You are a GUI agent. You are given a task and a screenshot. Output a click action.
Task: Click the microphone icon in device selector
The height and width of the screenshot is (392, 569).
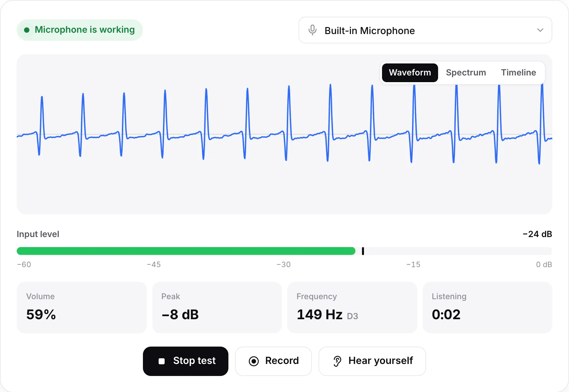click(x=313, y=30)
